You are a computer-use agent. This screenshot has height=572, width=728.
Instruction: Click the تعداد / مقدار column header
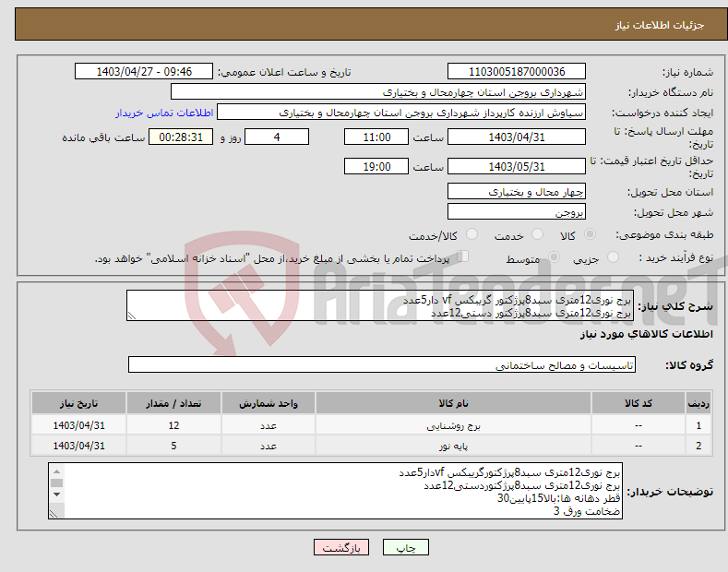[173, 403]
